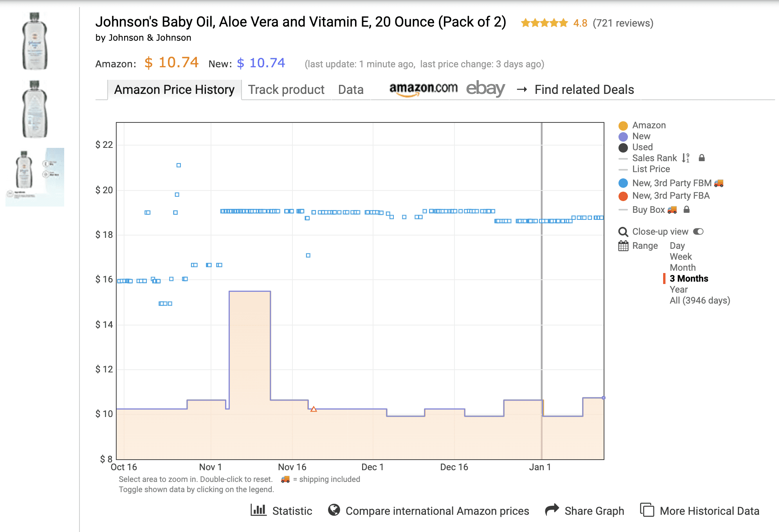Viewport: 779px width, 532px height.
Task: Open the Data tab
Action: click(x=350, y=89)
